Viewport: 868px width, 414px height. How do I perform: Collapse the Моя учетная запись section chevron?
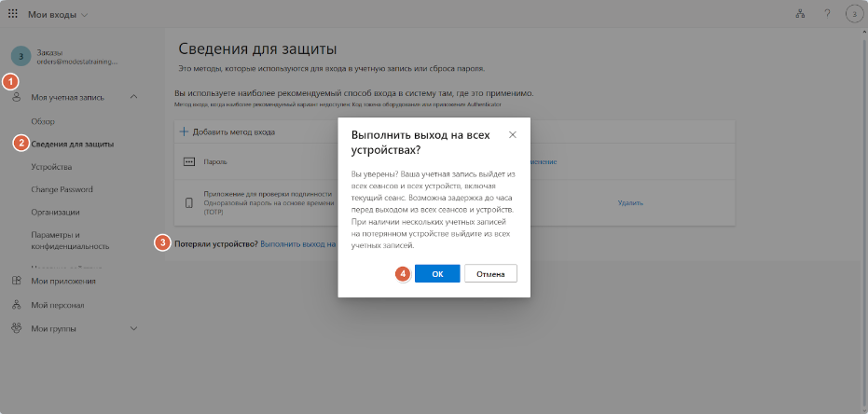133,97
